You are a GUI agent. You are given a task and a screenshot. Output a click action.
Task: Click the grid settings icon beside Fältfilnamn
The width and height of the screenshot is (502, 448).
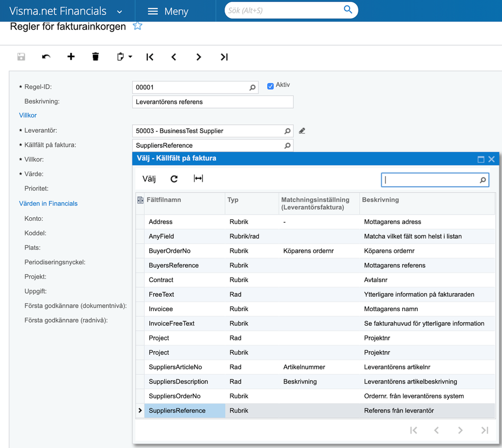pos(140,200)
